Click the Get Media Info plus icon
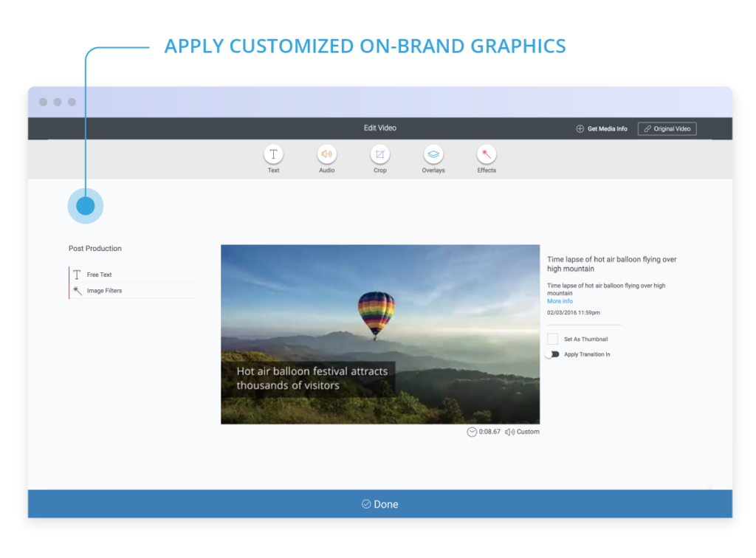This screenshot has width=756, height=558. click(580, 128)
